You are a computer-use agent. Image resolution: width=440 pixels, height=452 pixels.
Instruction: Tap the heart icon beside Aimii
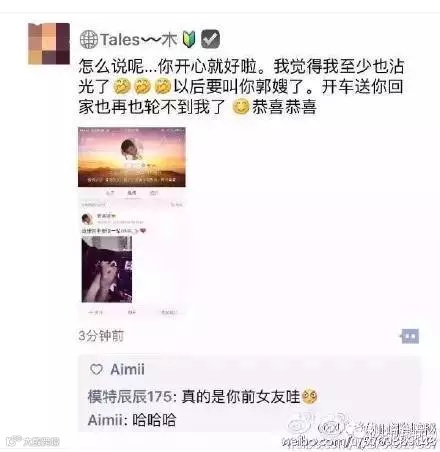96,369
